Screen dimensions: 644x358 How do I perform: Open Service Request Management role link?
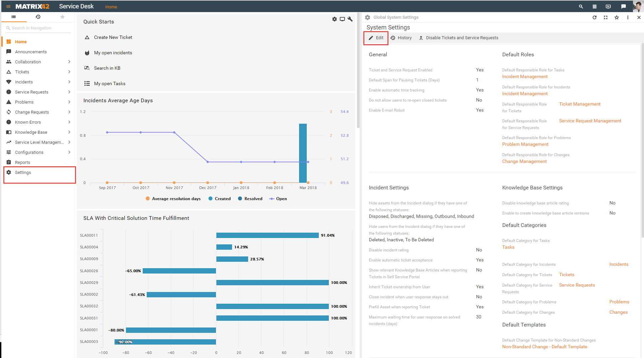590,121
